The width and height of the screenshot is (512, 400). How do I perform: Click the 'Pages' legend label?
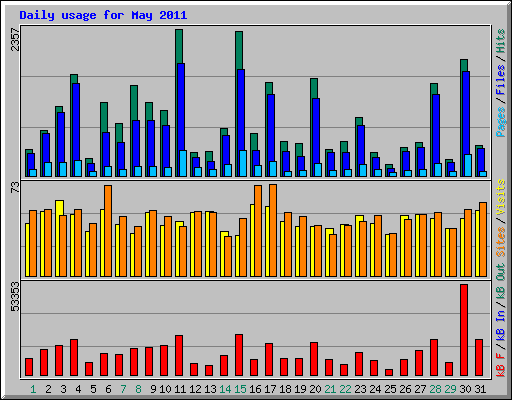pyautogui.click(x=500, y=122)
